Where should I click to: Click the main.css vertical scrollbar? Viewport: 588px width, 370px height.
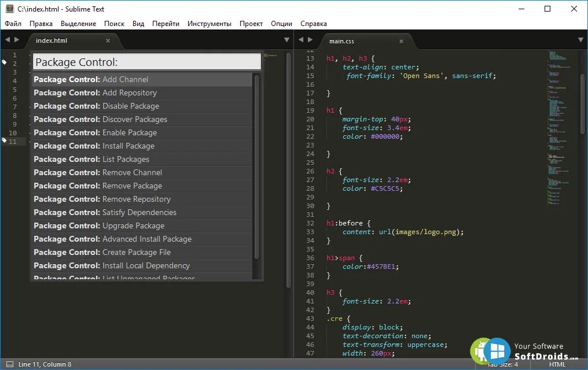click(x=582, y=103)
